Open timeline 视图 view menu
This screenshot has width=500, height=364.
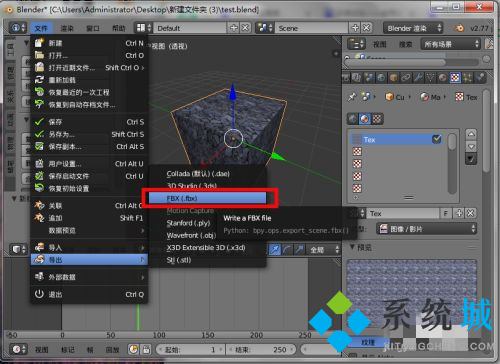42,349
